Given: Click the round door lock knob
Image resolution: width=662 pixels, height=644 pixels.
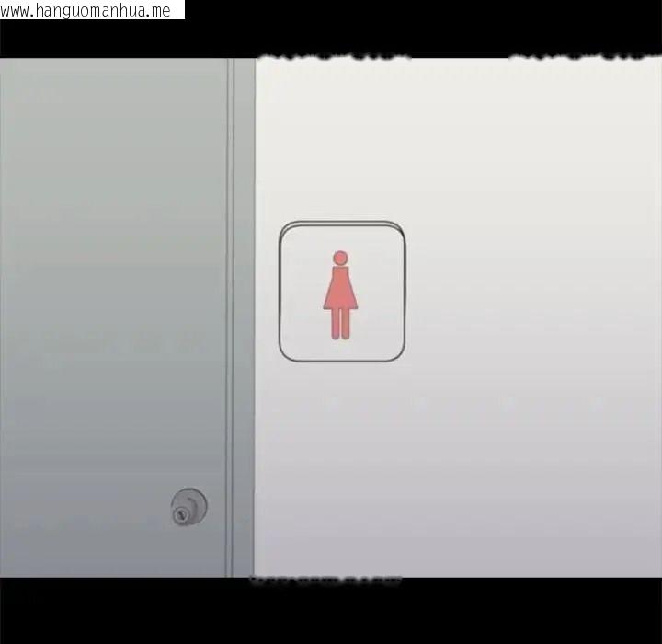Looking at the screenshot, I should (188, 507).
